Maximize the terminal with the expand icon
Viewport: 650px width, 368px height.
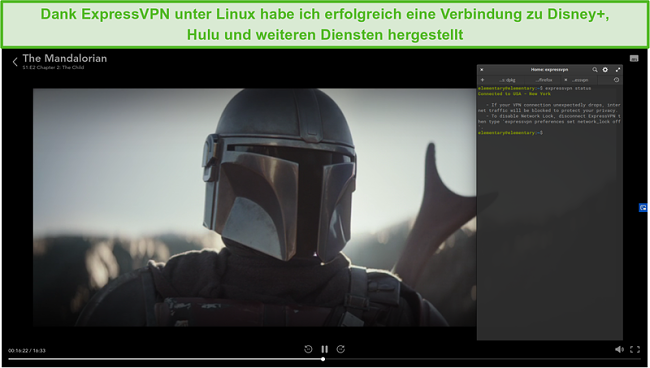click(x=618, y=70)
